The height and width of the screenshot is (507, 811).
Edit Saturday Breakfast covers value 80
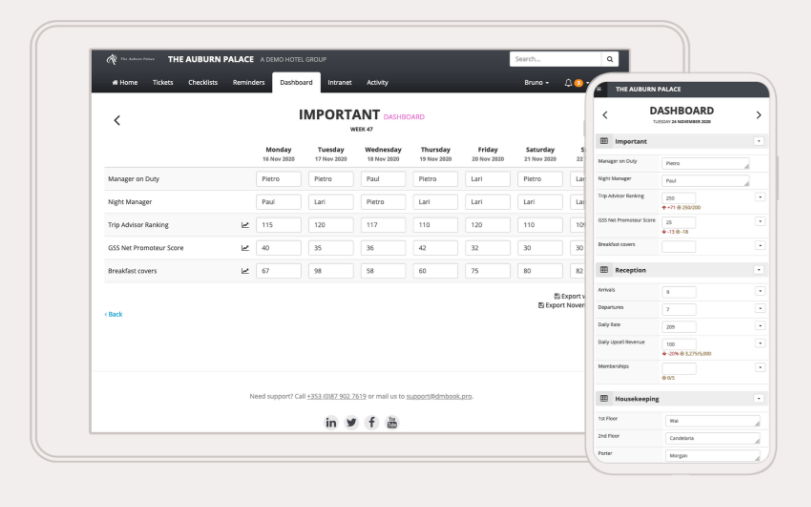pyautogui.click(x=540, y=271)
